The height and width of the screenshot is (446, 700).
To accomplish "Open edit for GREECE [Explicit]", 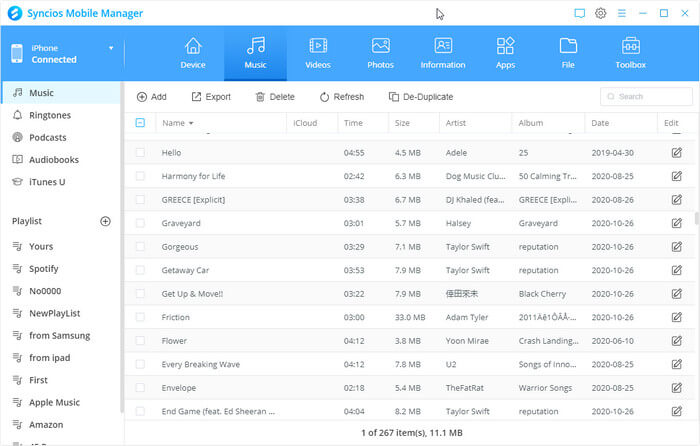I will coord(677,200).
